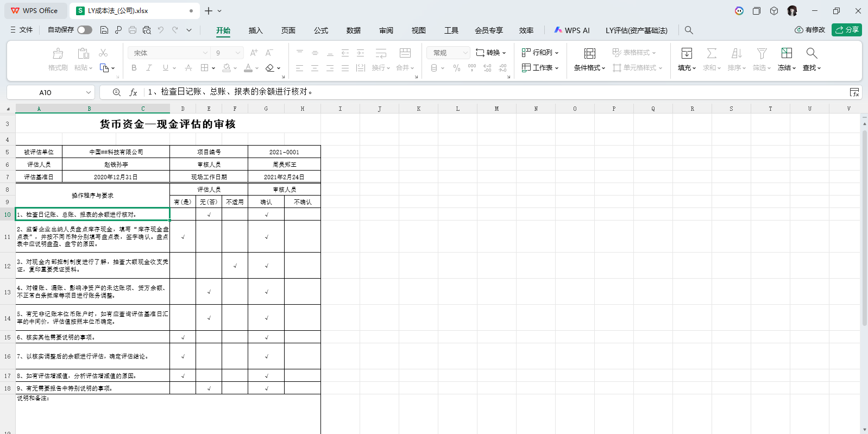Click the 有修改 status button
This screenshot has height=434, width=868.
(810, 30)
